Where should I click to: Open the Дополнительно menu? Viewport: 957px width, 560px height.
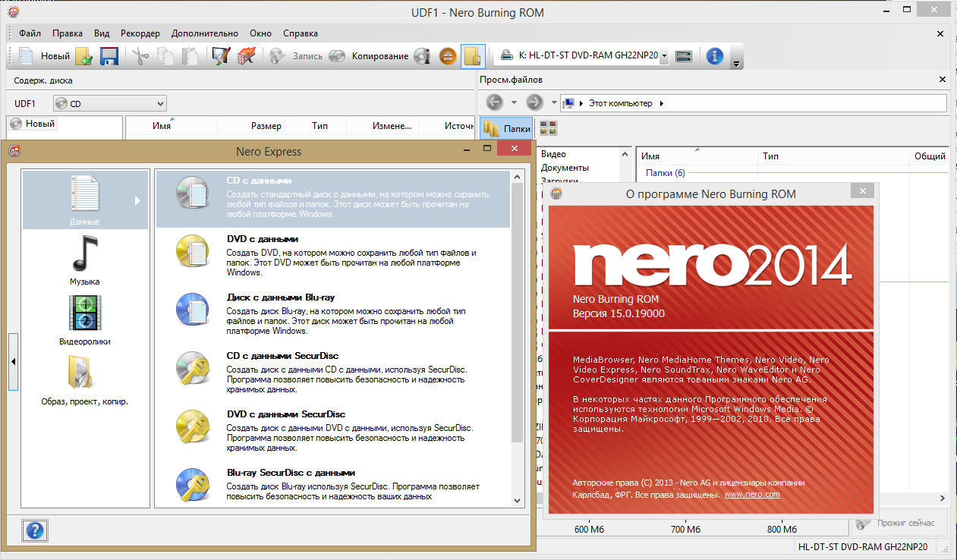pyautogui.click(x=205, y=33)
